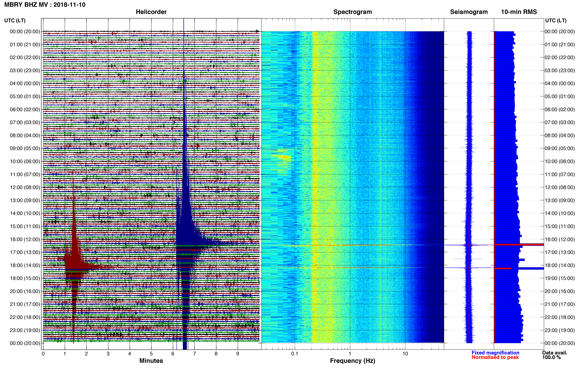Click the 2 tick on the Minutes axis
Screen dimensions: 588x368
point(86,354)
